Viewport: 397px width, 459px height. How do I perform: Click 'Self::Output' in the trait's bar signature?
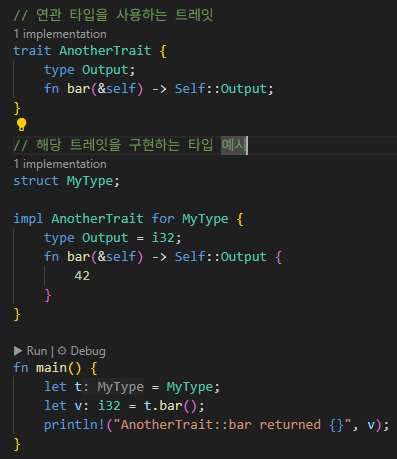click(221, 89)
